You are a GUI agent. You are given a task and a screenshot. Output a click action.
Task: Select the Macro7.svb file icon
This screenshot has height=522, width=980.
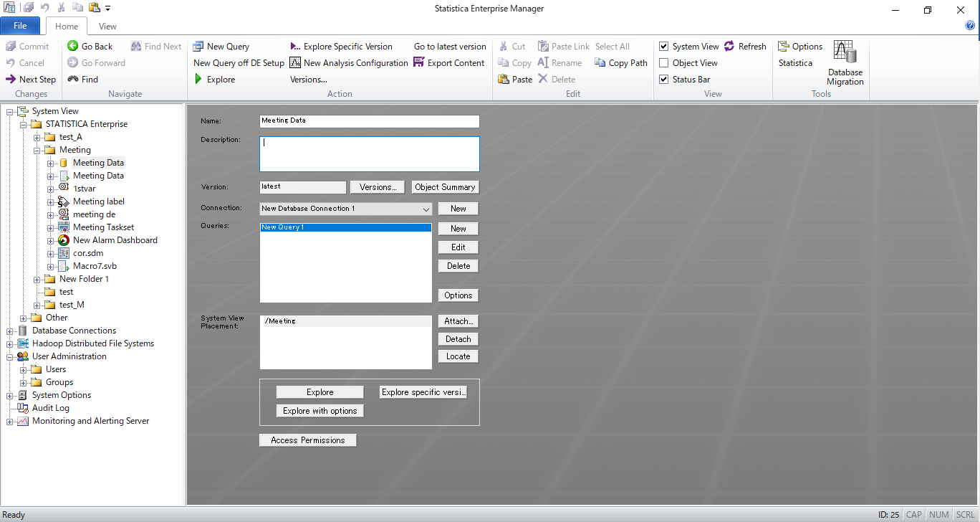tap(63, 265)
